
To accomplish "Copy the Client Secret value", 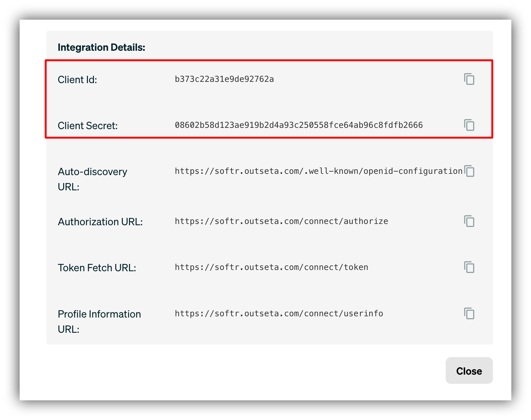I will pos(469,125).
